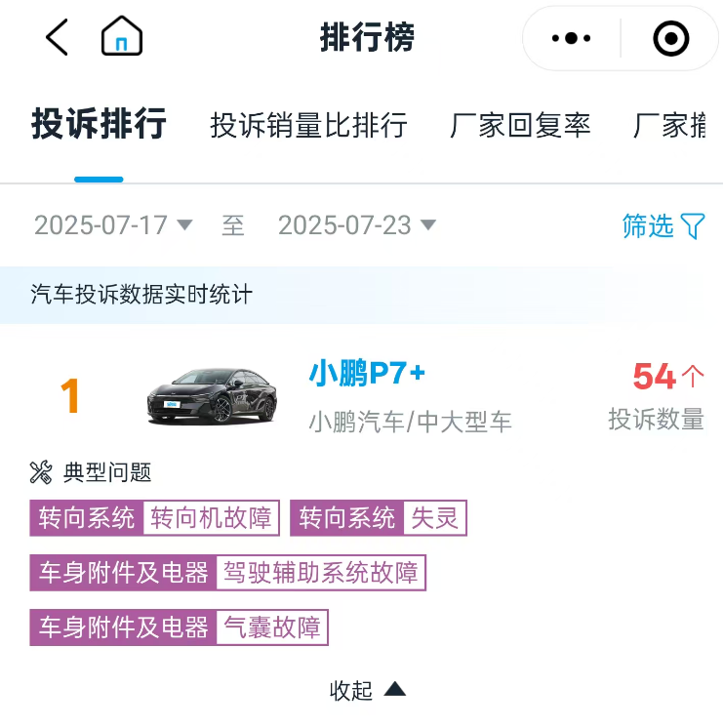Tap the filter funnel icon
The image size is (724, 728).
tap(693, 226)
